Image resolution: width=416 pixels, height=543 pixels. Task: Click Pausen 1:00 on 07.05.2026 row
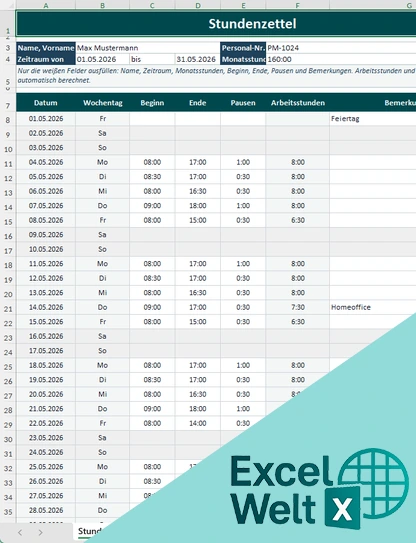point(243,206)
